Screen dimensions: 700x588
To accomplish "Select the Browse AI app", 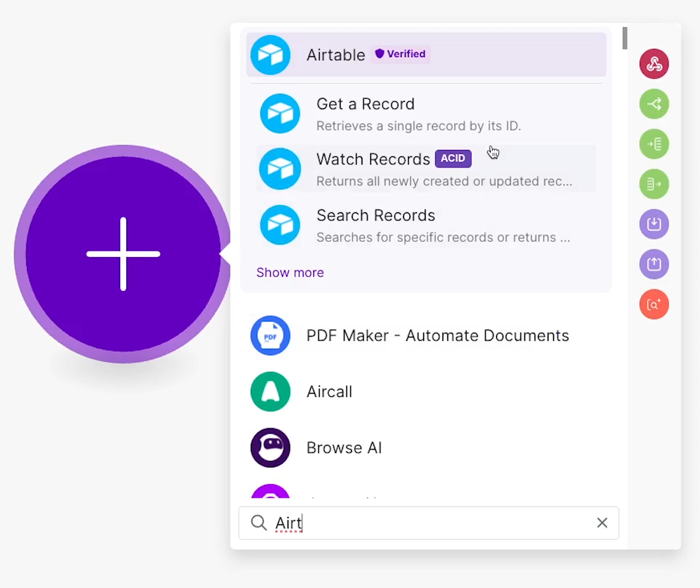I will [426, 448].
